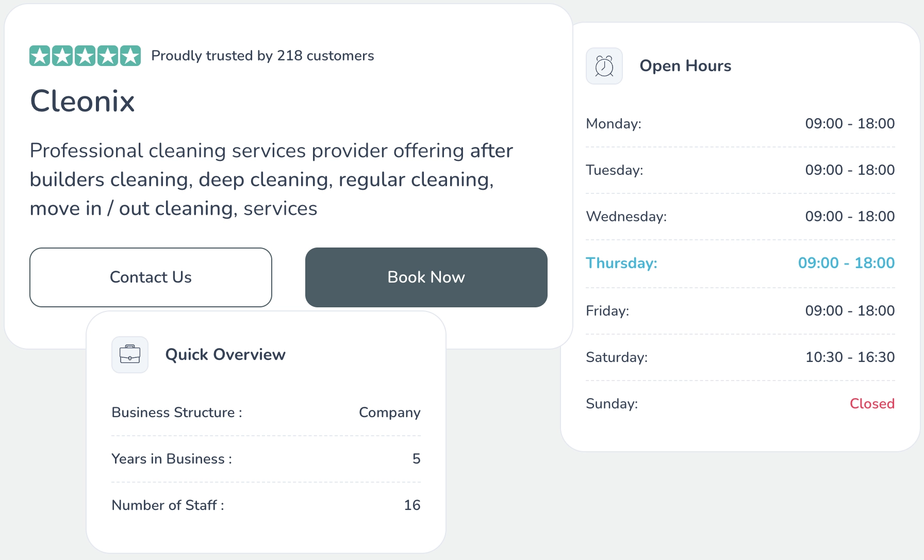
Task: Click Saturday's 10:30 - 16:30 hours
Action: (x=850, y=357)
